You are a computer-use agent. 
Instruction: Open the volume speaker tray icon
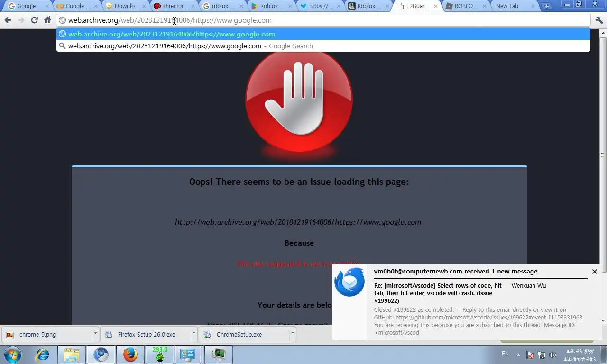pyautogui.click(x=552, y=355)
